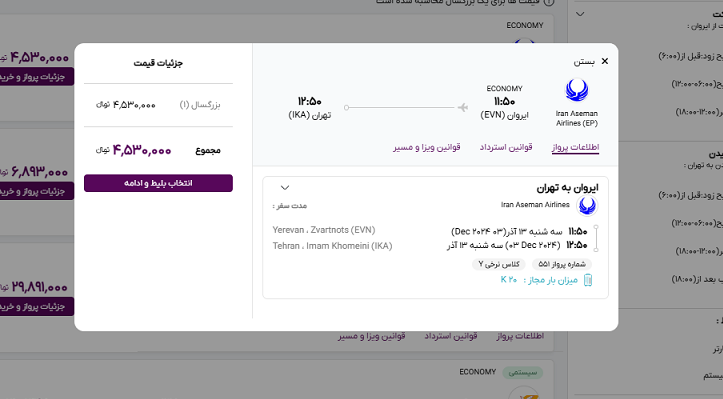Click the بزرگسال (۱) price row label
Viewport: 723px width, 399px height.
[x=200, y=105]
